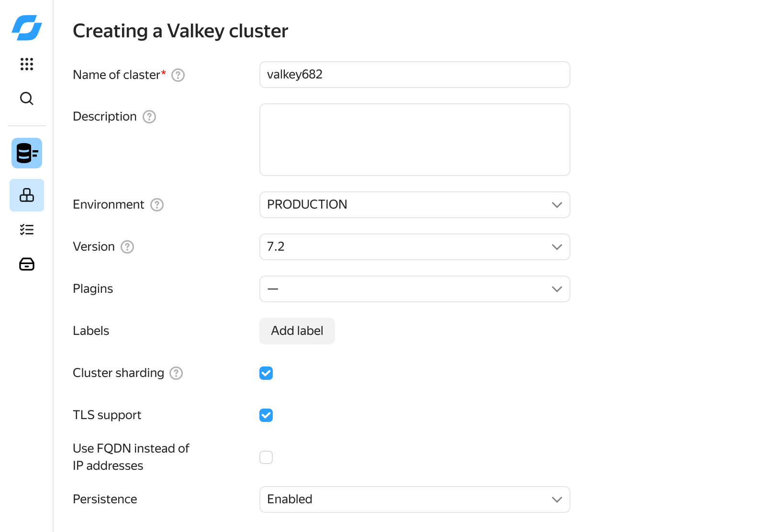Click the search magnifier icon in sidebar
781x532 pixels.
click(27, 99)
